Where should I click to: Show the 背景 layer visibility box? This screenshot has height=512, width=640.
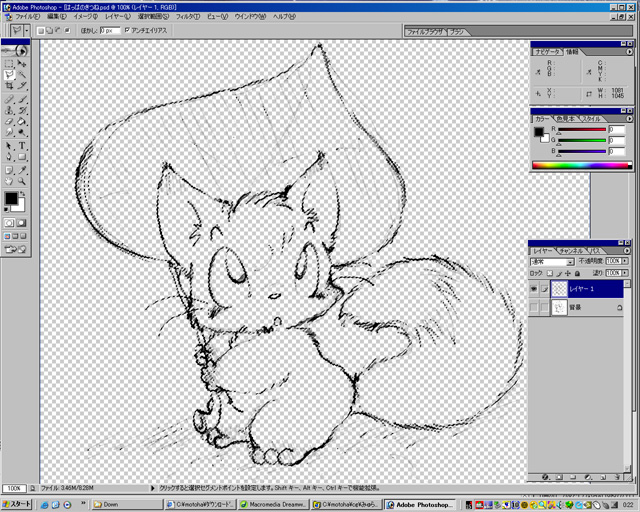[533, 307]
